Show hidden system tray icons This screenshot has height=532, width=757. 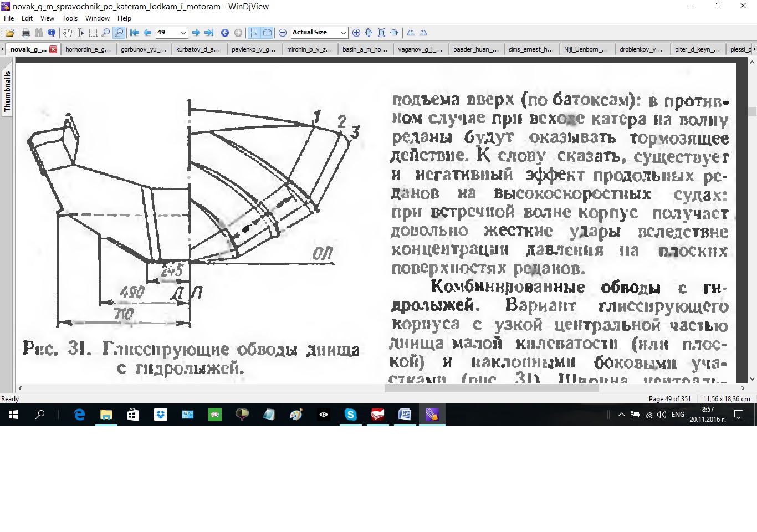621,415
